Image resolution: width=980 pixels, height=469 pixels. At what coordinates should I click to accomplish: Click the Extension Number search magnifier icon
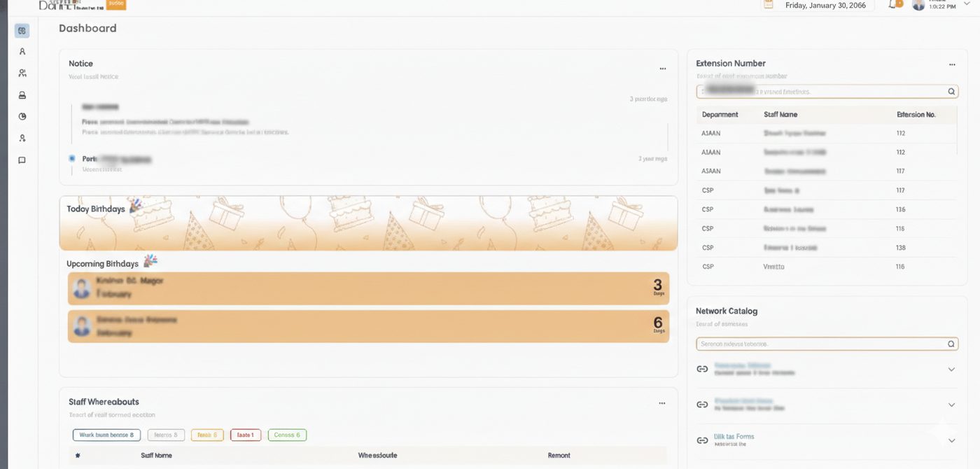click(951, 91)
